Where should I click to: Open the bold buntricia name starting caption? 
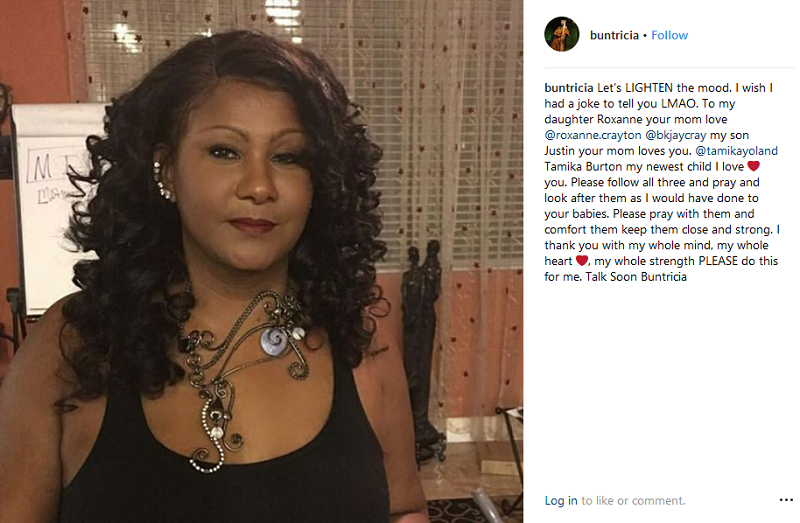[x=569, y=88]
